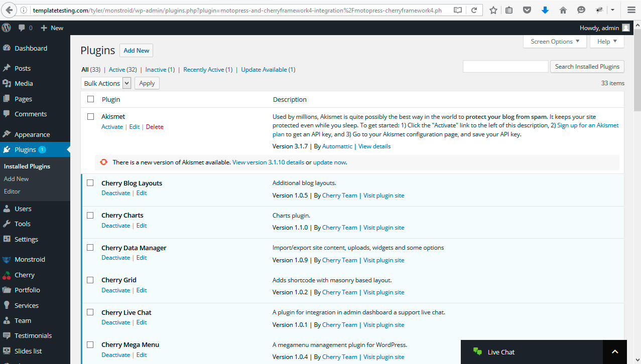Click the Services lightbulb icon in sidebar
The height and width of the screenshot is (364, 641).
[7, 305]
